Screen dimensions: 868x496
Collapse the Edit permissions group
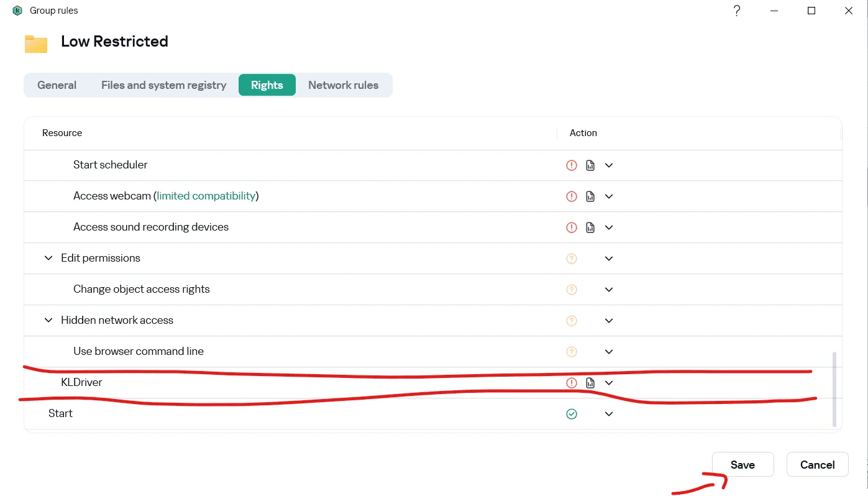pos(48,258)
